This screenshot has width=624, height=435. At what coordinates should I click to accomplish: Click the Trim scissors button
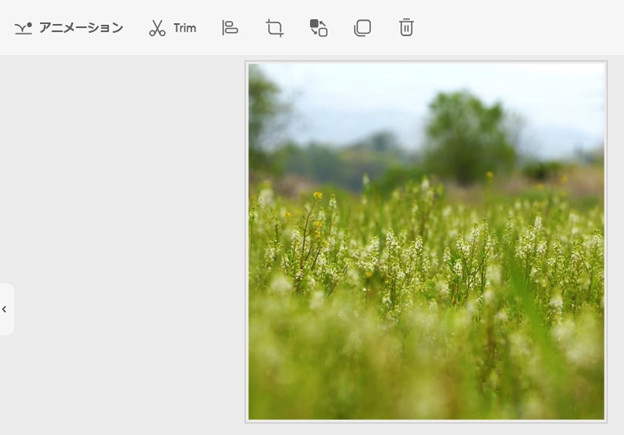pos(172,28)
